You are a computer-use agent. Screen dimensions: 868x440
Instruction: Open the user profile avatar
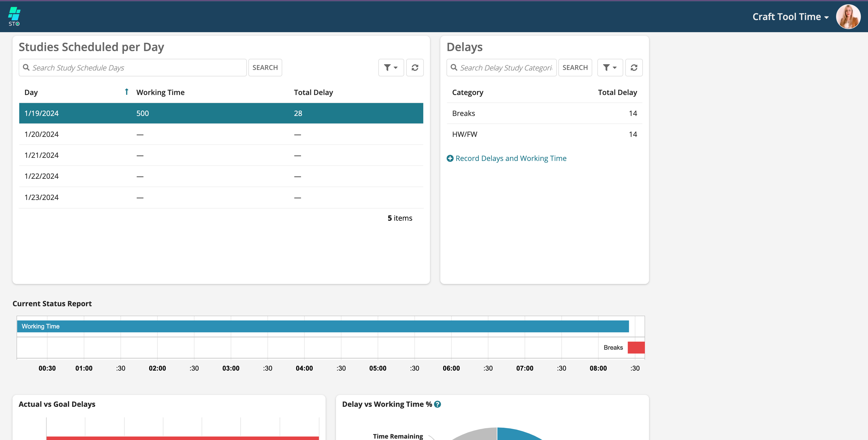[x=848, y=17]
